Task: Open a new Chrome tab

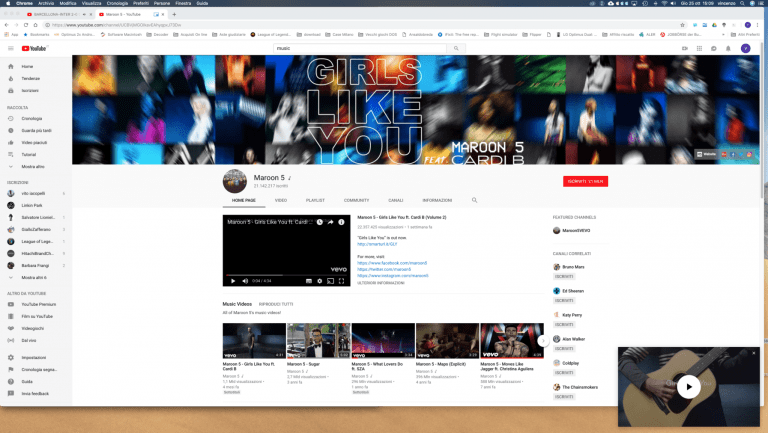Action: 174,15
